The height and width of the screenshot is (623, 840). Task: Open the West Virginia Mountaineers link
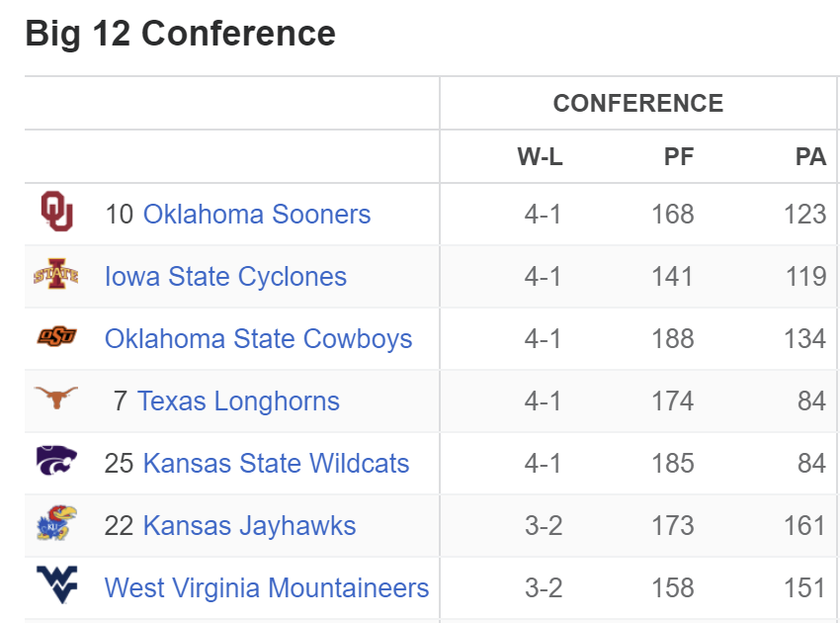click(267, 587)
